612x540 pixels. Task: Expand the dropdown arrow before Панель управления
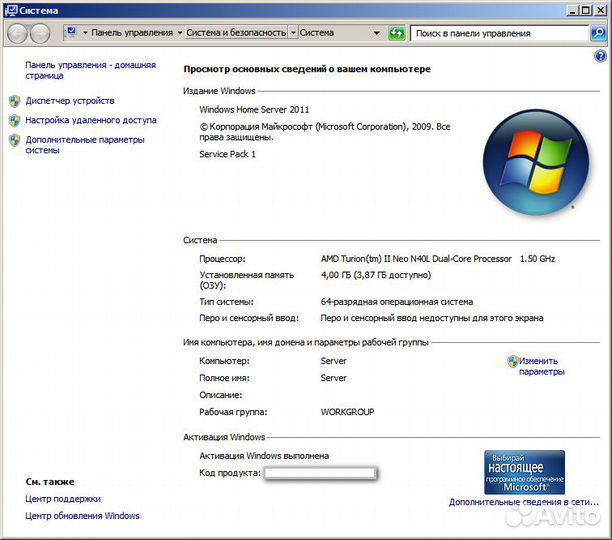click(85, 33)
